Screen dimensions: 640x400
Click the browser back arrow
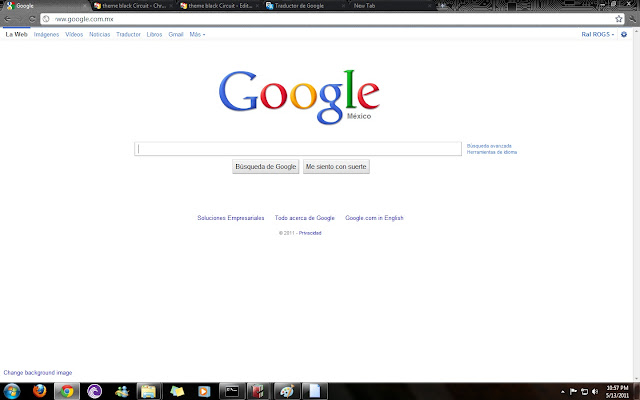pos(8,19)
